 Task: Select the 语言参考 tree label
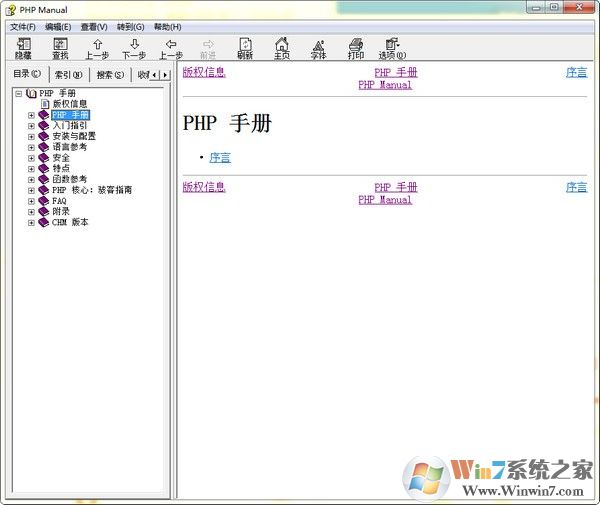click(x=70, y=147)
